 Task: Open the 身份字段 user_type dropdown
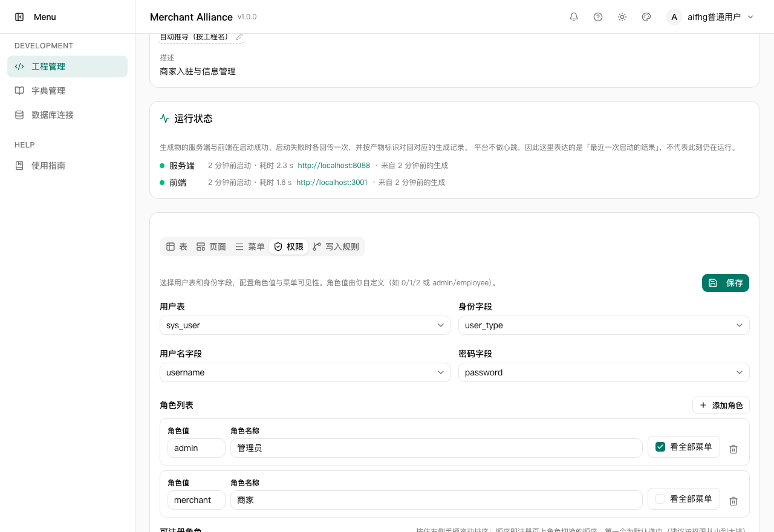click(x=604, y=325)
